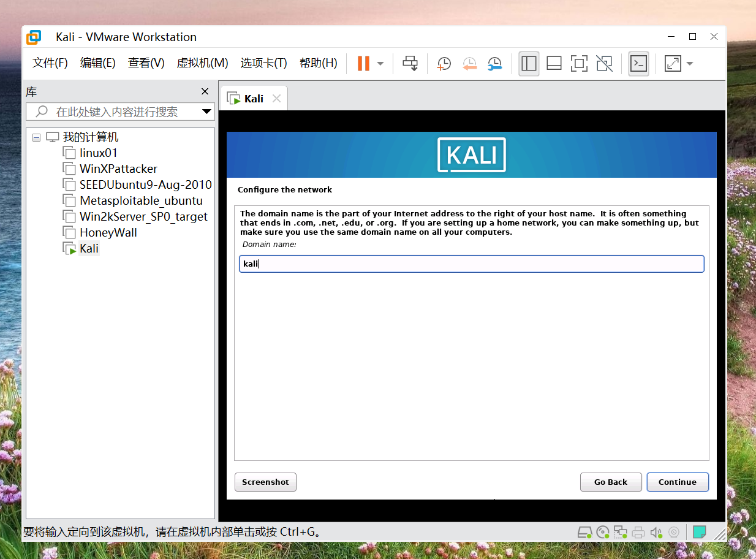Click the Domain name input field
Image resolution: width=756 pixels, height=559 pixels.
[471, 264]
